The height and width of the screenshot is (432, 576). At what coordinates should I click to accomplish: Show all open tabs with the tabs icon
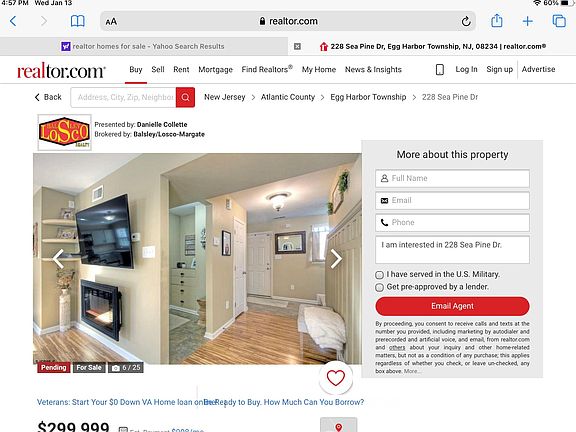[x=559, y=21]
